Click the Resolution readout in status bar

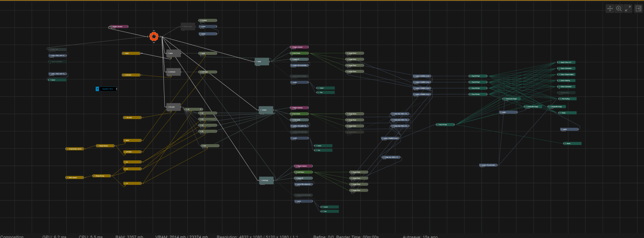click(257, 236)
